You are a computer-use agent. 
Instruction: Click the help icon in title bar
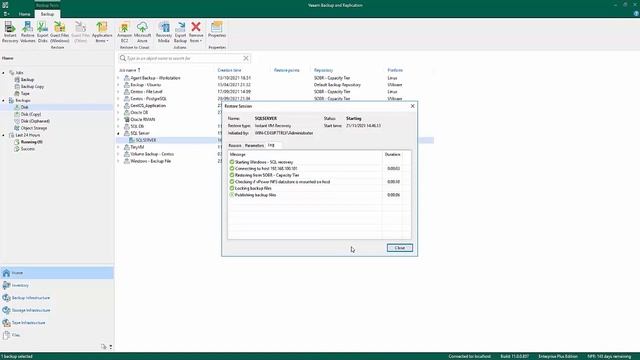(636, 13)
